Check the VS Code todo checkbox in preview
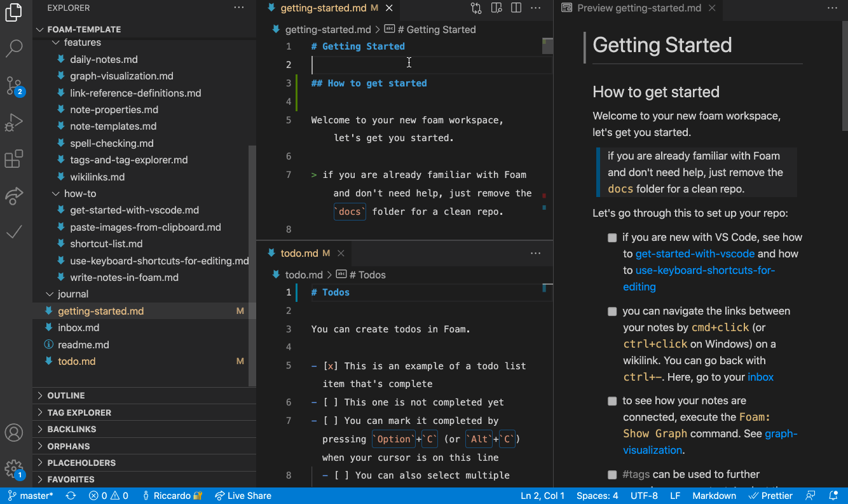Image resolution: width=848 pixels, height=504 pixels. coord(612,238)
